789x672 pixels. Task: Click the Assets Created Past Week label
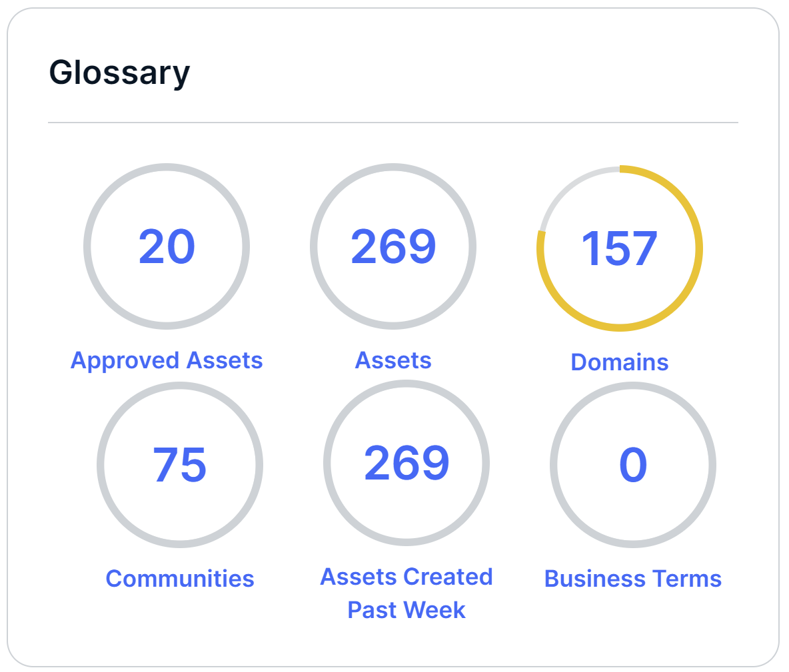406,593
